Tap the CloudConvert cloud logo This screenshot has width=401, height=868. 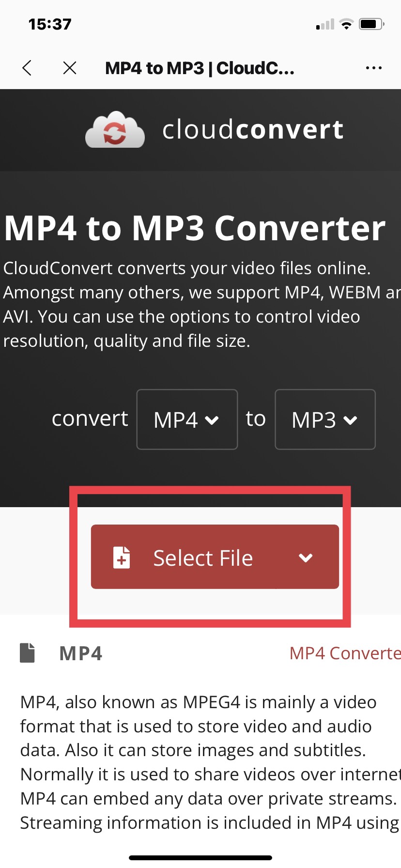[x=115, y=129]
